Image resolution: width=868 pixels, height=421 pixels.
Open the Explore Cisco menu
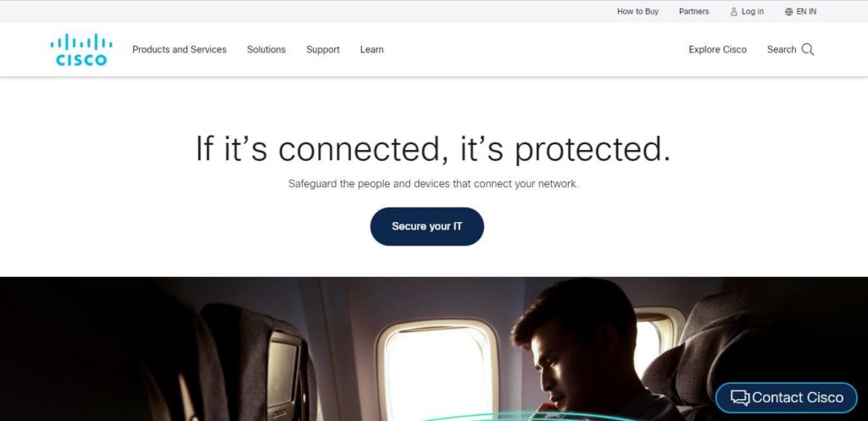[x=717, y=49]
